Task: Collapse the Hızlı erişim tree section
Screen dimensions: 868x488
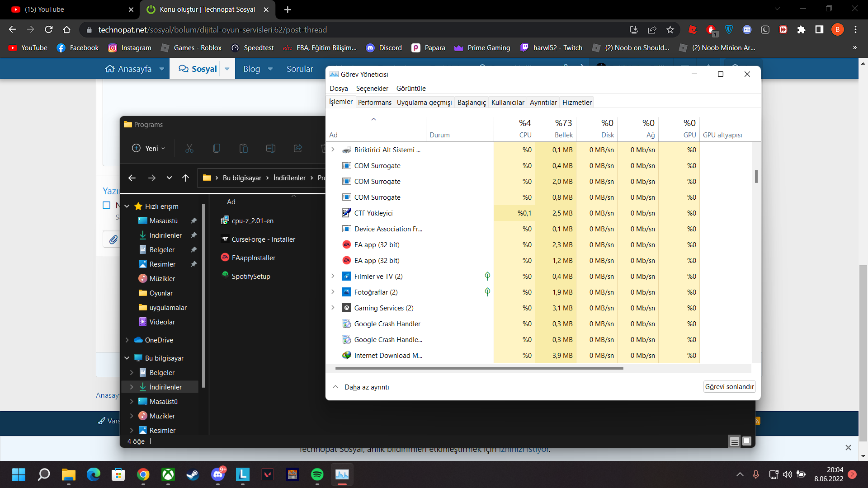Action: point(127,206)
